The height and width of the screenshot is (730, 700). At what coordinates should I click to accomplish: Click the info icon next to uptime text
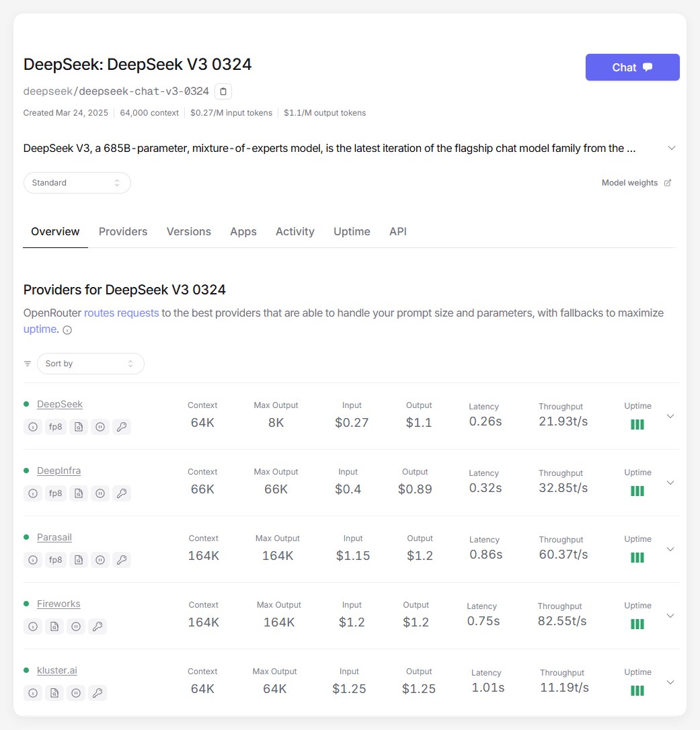tap(67, 330)
